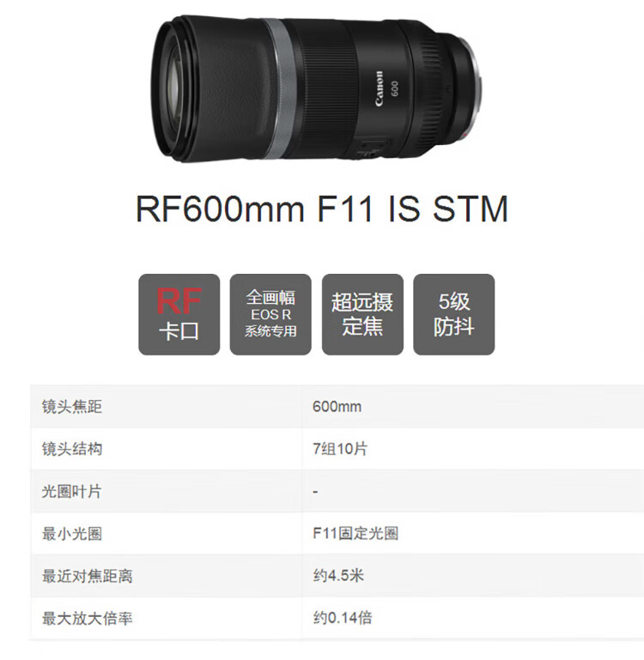Click the 超远摄定焦 badge icon
The height and width of the screenshot is (660, 644).
point(362,314)
